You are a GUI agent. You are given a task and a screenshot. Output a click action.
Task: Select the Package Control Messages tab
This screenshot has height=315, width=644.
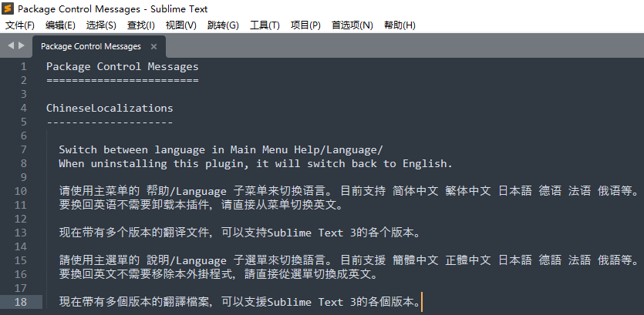(90, 46)
